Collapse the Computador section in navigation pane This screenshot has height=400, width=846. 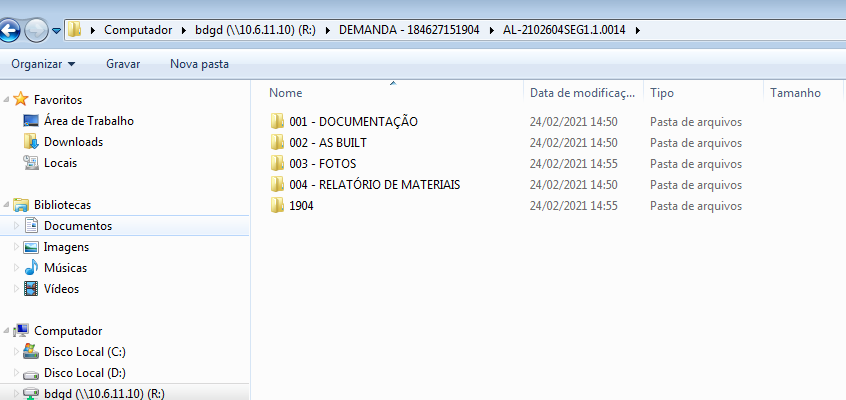click(6, 331)
